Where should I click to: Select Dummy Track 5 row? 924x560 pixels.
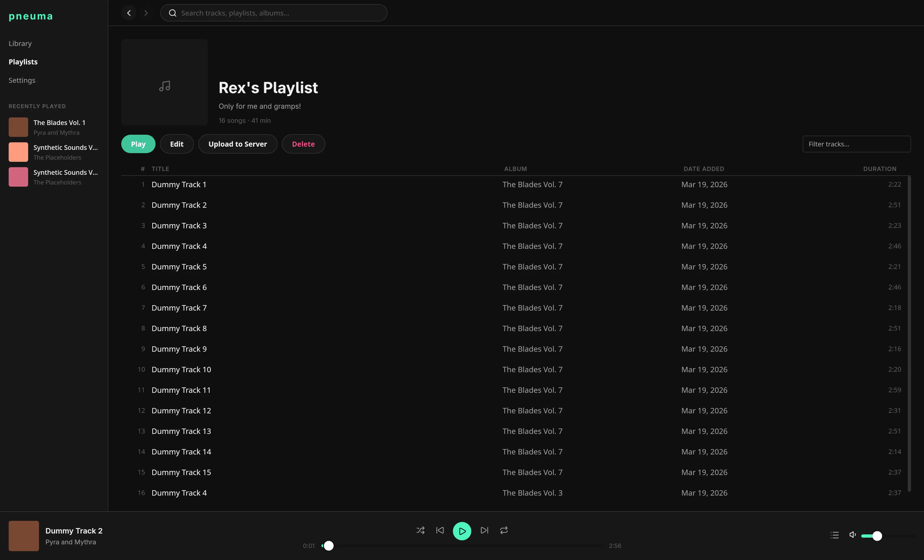pyautogui.click(x=514, y=267)
